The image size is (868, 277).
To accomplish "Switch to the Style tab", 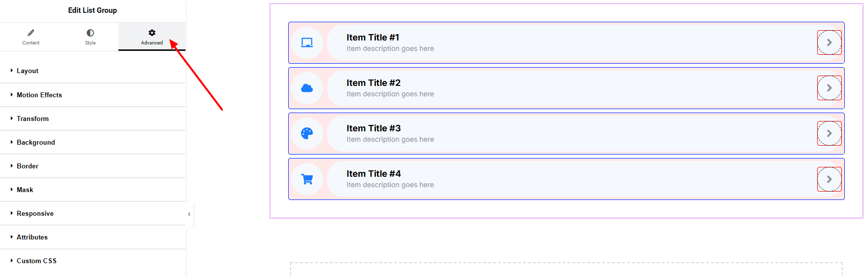I will [90, 37].
